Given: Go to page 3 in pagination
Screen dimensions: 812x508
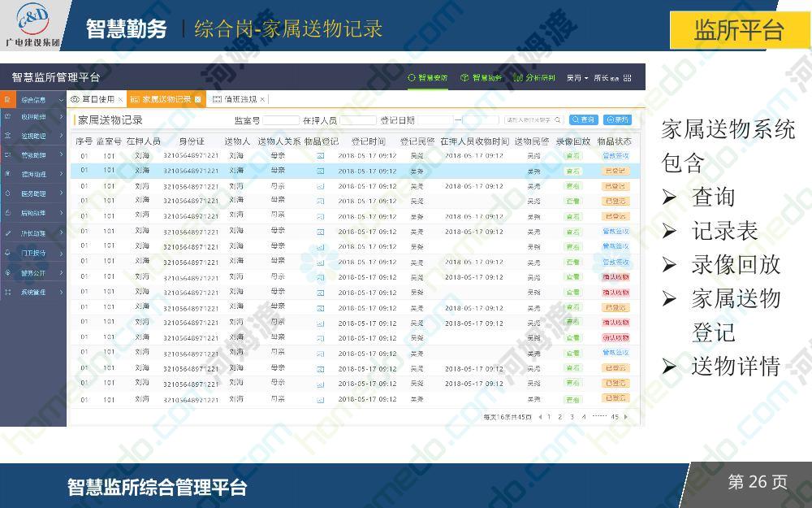Looking at the screenshot, I should (x=572, y=417).
